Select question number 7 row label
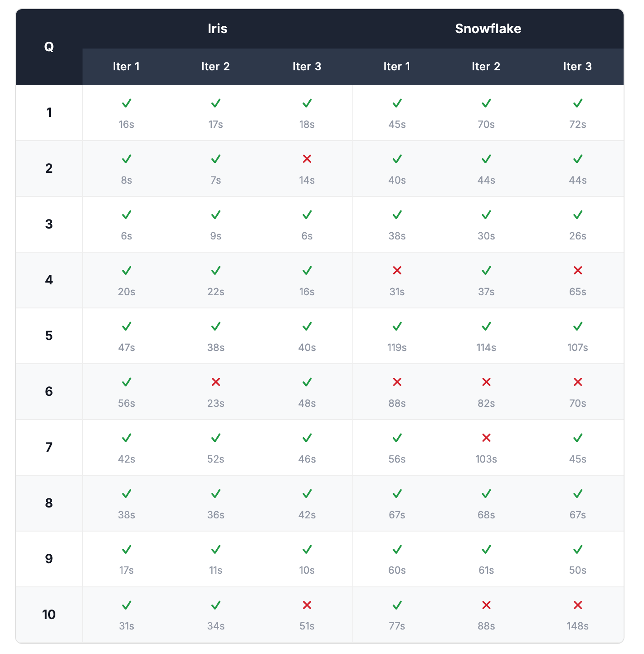The height and width of the screenshot is (654, 644). [x=49, y=447]
